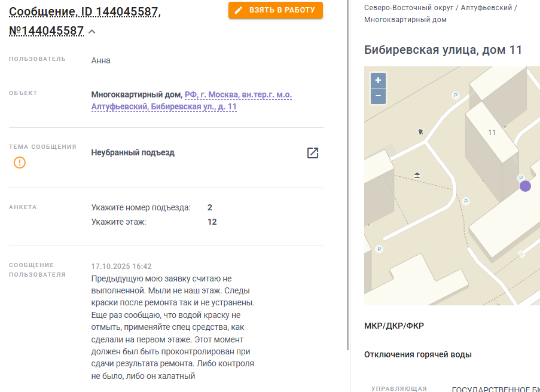Expand Отключения горячей воды section

pyautogui.click(x=418, y=354)
